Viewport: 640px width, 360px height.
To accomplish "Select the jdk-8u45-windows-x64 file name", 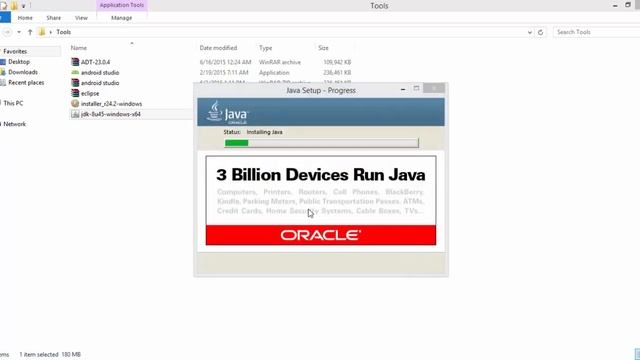I will click(x=111, y=114).
